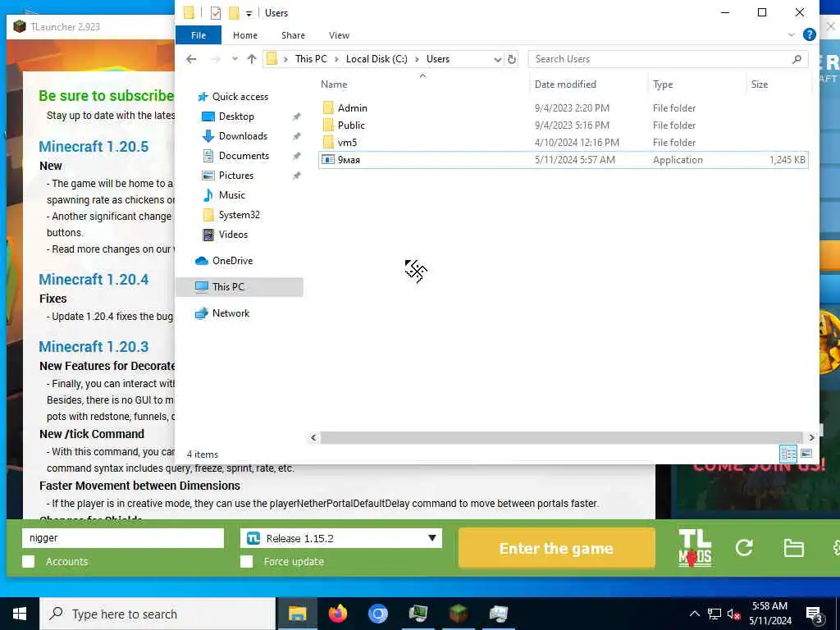Open Desktop in Quick access

pos(236,116)
